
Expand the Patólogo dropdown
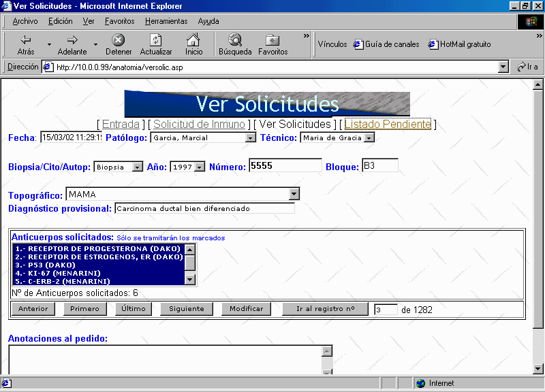tap(250, 138)
